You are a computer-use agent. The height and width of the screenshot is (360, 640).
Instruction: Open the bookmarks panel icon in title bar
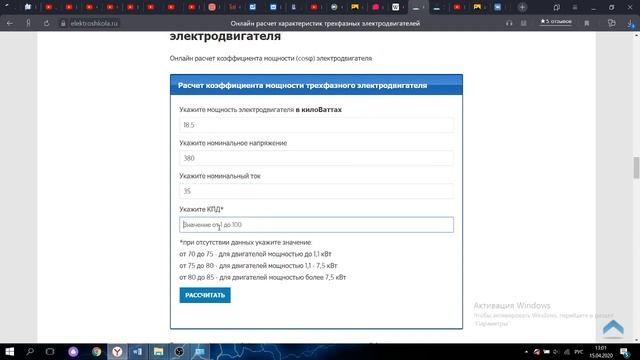coord(556,7)
